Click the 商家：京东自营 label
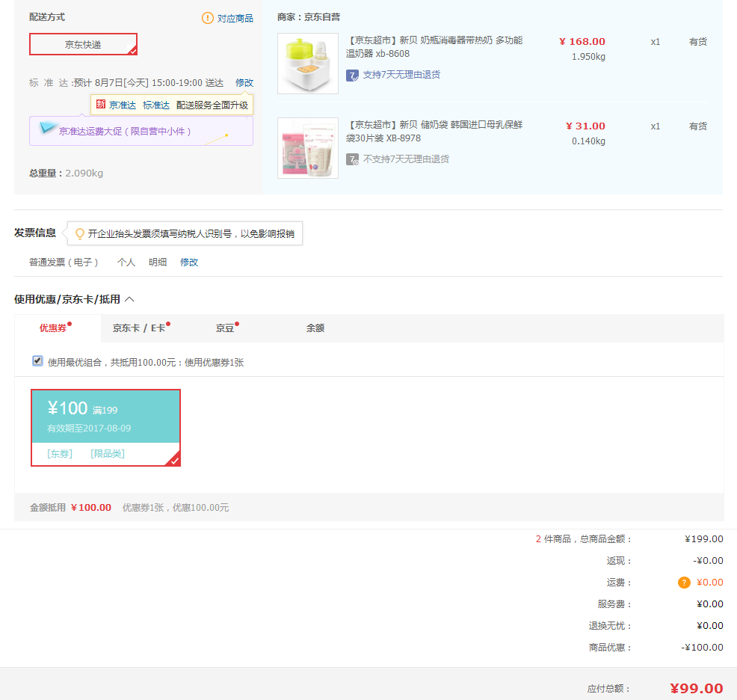Viewport: 737px width, 700px height. click(x=309, y=17)
